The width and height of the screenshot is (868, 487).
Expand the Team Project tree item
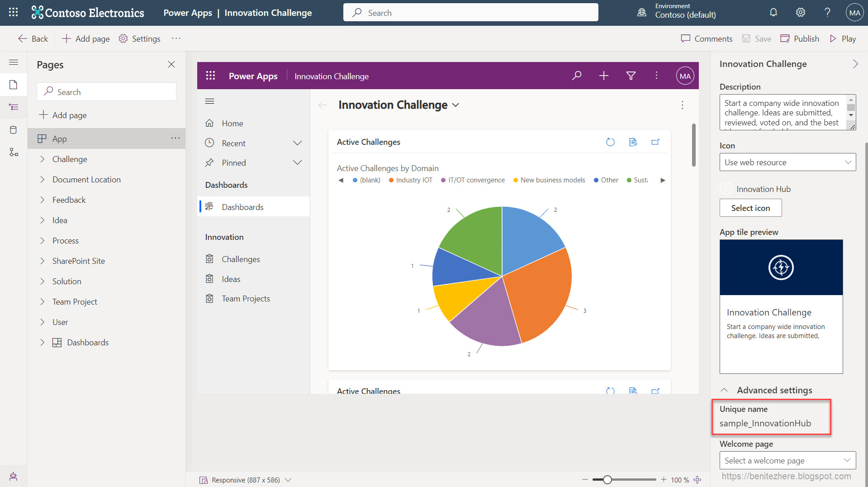[42, 301]
